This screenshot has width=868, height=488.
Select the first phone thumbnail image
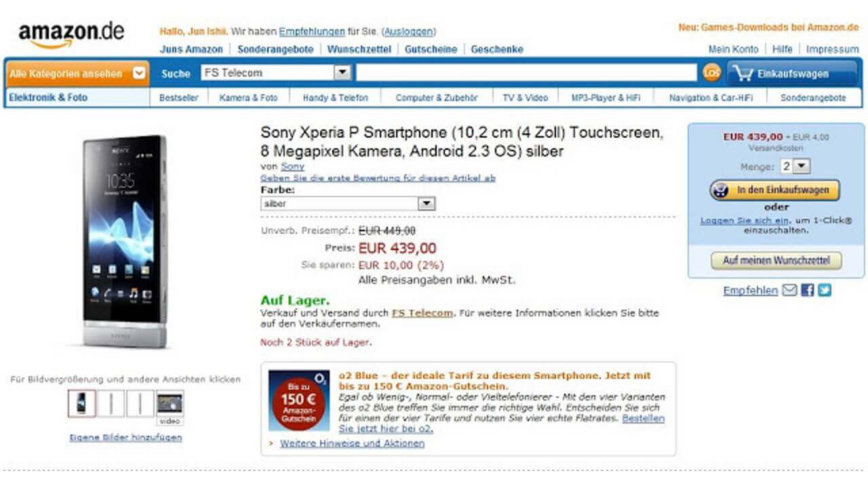pos(81,403)
